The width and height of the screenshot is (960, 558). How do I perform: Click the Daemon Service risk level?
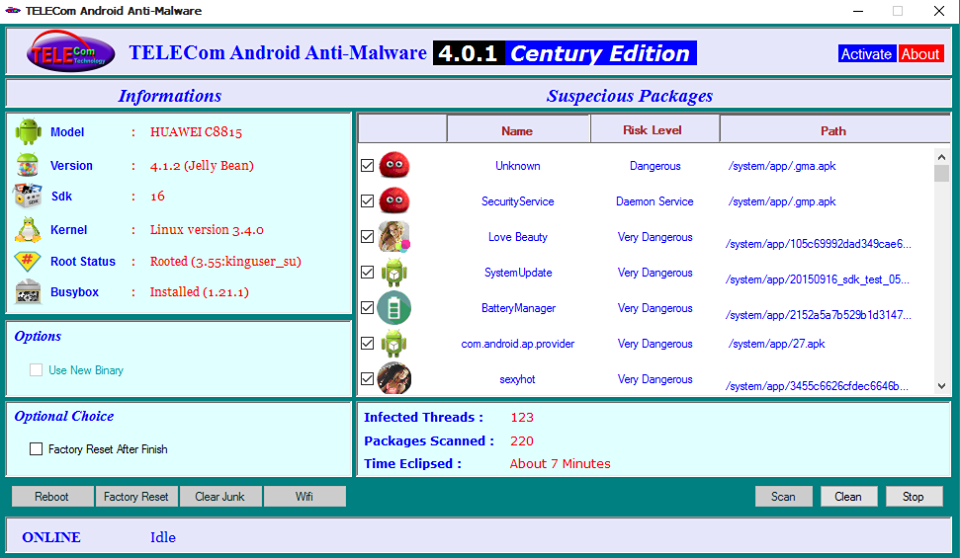tap(654, 202)
